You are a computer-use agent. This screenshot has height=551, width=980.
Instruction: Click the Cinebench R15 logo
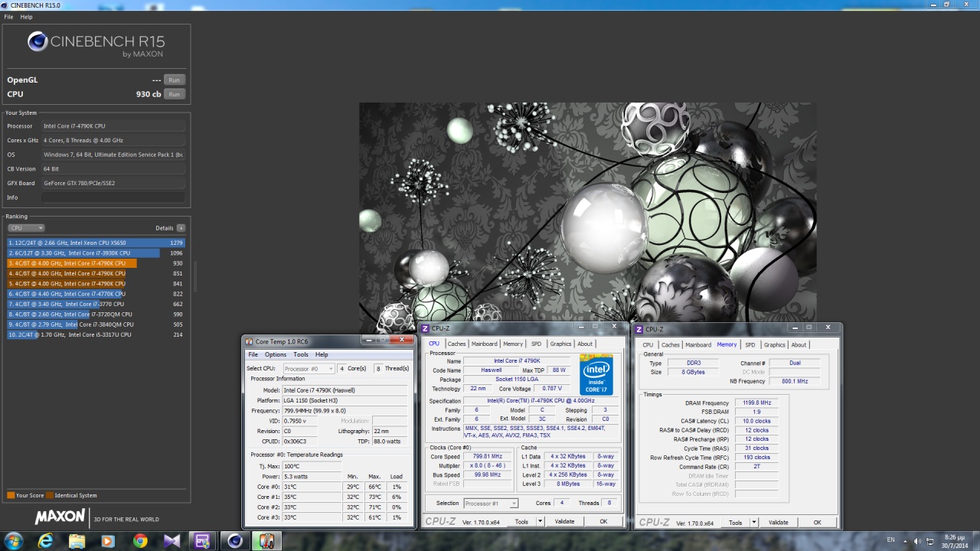tap(96, 43)
